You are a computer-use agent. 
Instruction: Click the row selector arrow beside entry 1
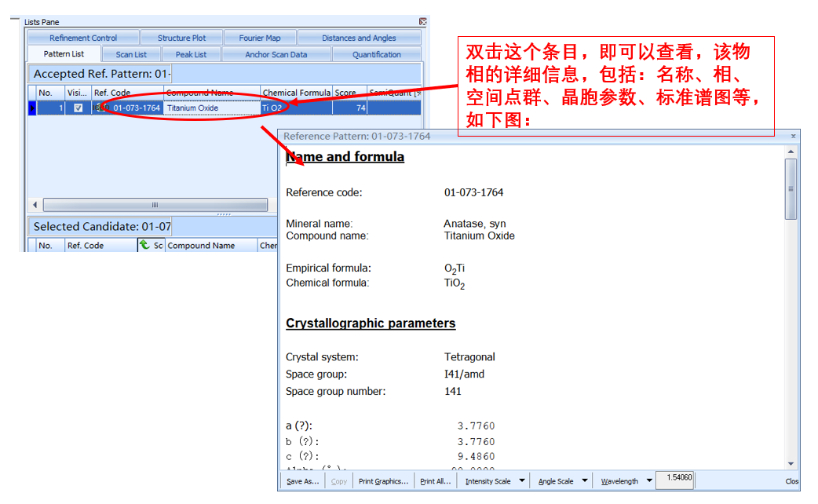(32, 108)
